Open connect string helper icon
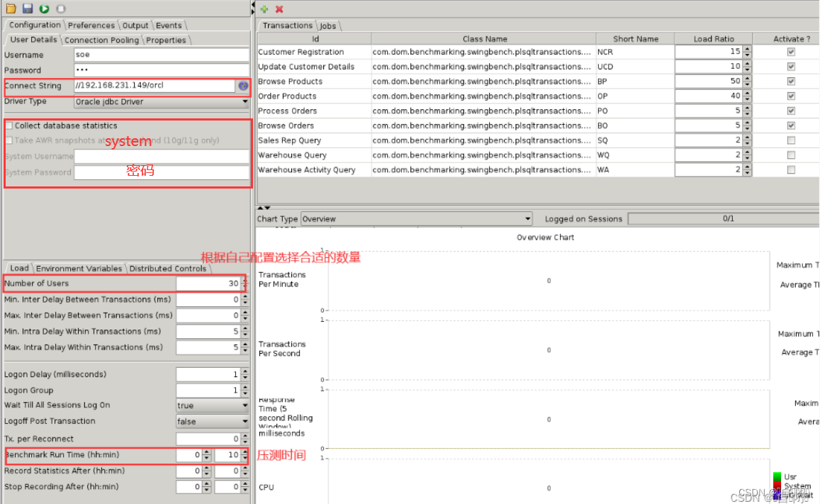The height and width of the screenshot is (504, 820). click(x=242, y=85)
